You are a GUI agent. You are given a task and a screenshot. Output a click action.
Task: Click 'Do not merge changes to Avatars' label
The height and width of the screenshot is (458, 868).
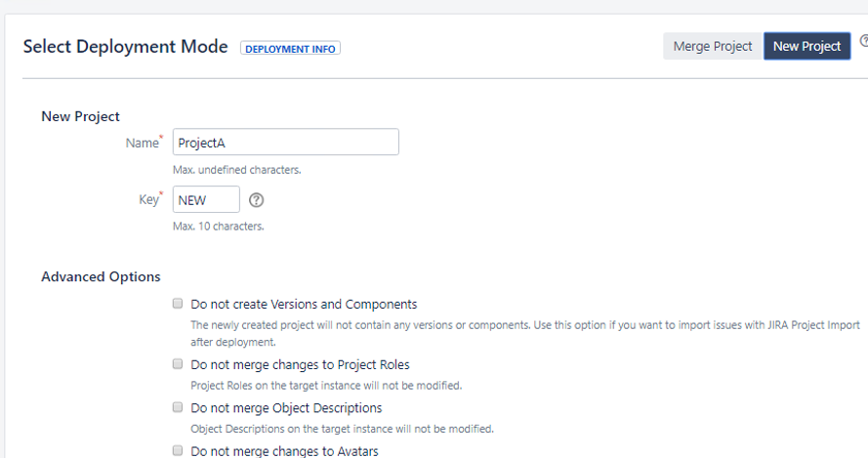(x=284, y=451)
